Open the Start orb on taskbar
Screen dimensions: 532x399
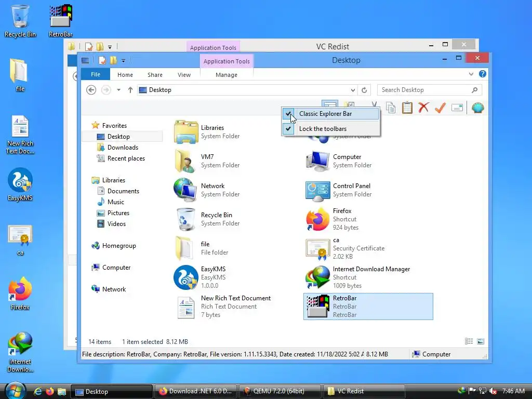15,391
